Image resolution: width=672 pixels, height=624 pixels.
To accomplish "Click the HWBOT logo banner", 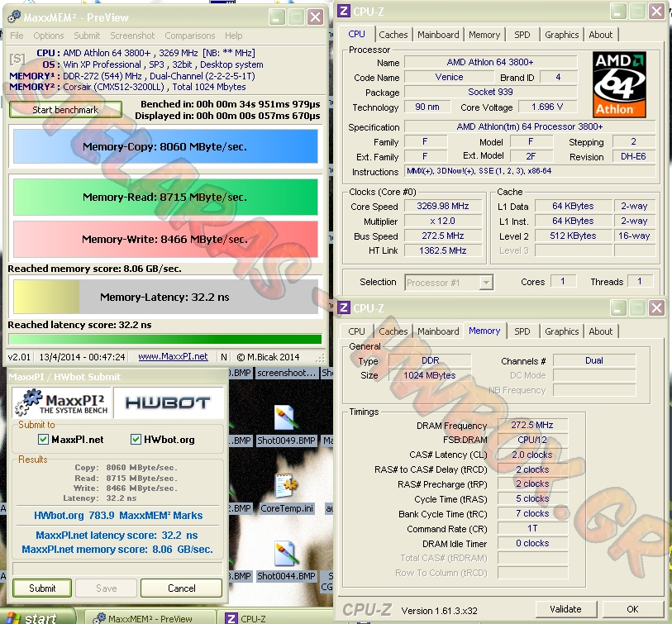I will click(168, 403).
